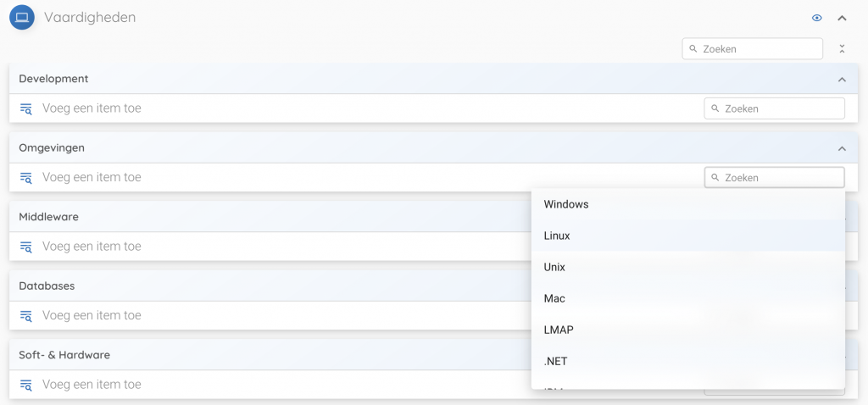Viewport: 868px width, 405px height.
Task: Click list-search icon in Development row
Action: [x=25, y=108]
